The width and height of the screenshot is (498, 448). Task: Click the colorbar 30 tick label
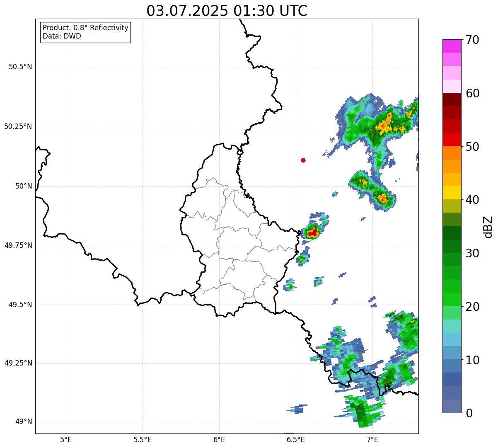coord(472,253)
